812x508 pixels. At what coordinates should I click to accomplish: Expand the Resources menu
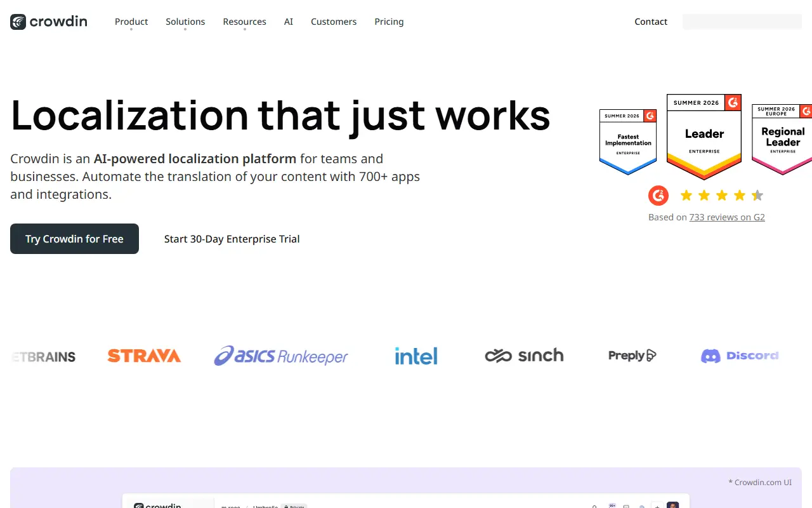point(244,22)
